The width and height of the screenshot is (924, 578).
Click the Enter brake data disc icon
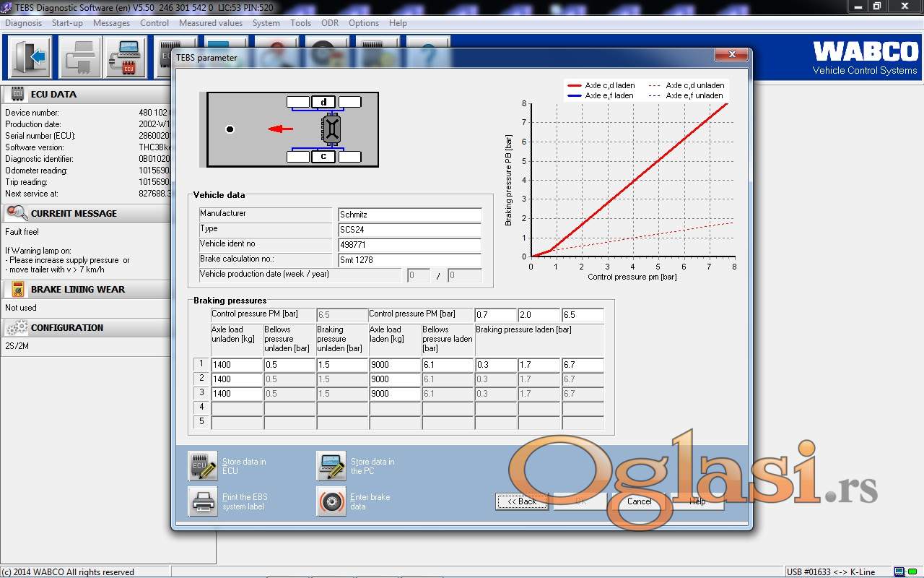click(x=331, y=501)
